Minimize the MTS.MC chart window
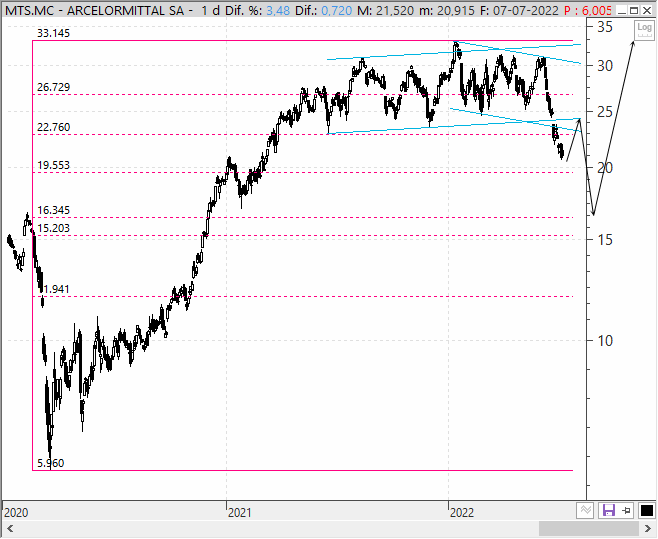This screenshot has height=539, width=658. (622, 10)
